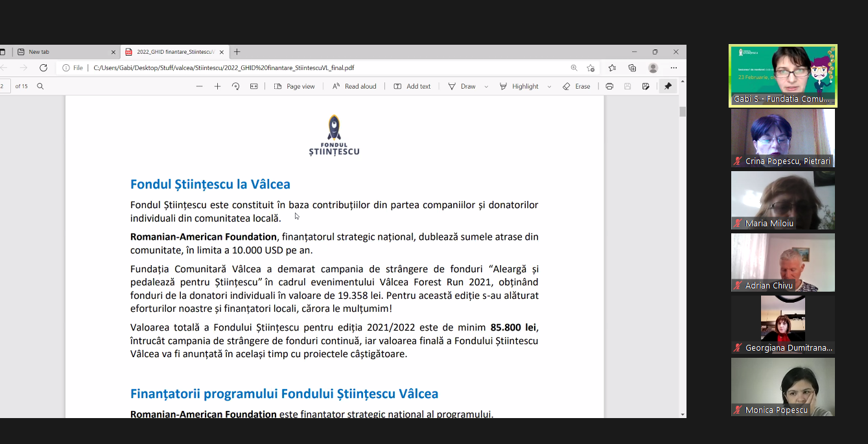Reload the page with refresh icon
Screen dimensions: 868x444
pyautogui.click(x=43, y=67)
